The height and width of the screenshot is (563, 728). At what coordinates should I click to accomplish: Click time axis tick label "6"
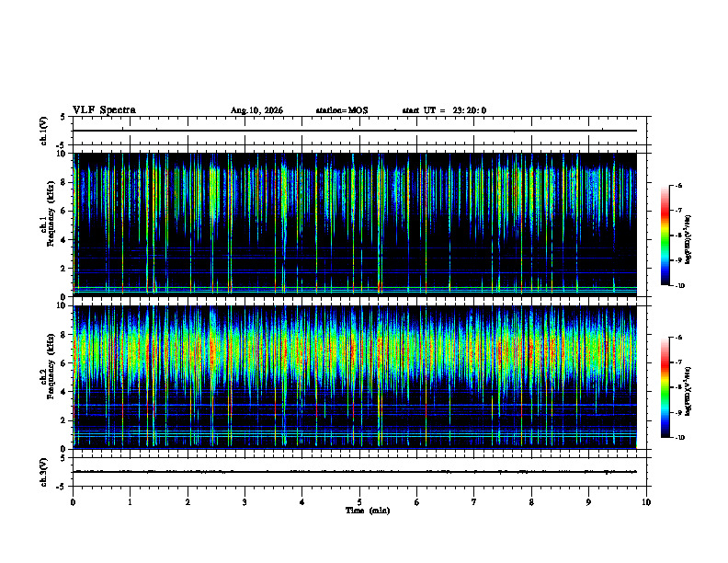coord(416,502)
